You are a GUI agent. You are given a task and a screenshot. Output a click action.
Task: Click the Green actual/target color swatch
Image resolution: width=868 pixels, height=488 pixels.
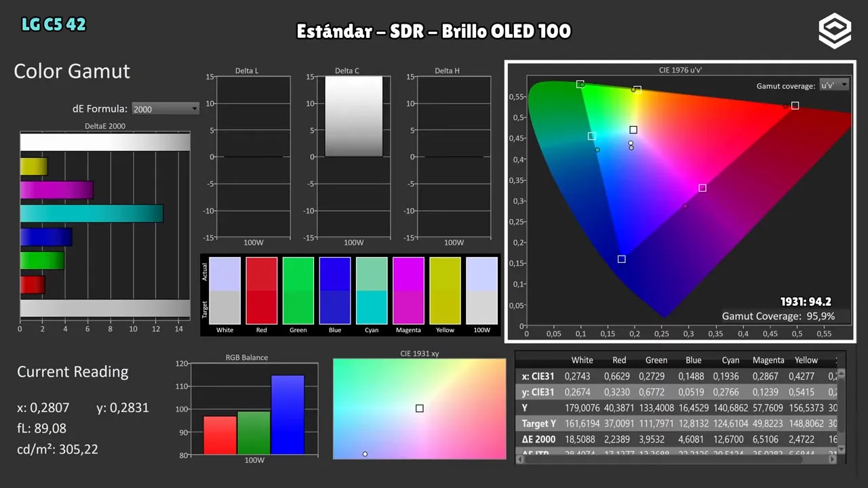298,291
